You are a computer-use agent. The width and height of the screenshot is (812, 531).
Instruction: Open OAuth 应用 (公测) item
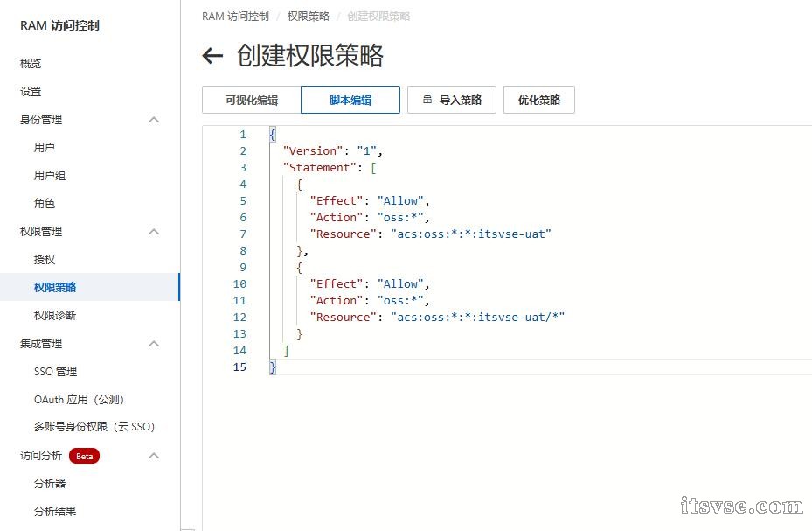click(x=79, y=400)
